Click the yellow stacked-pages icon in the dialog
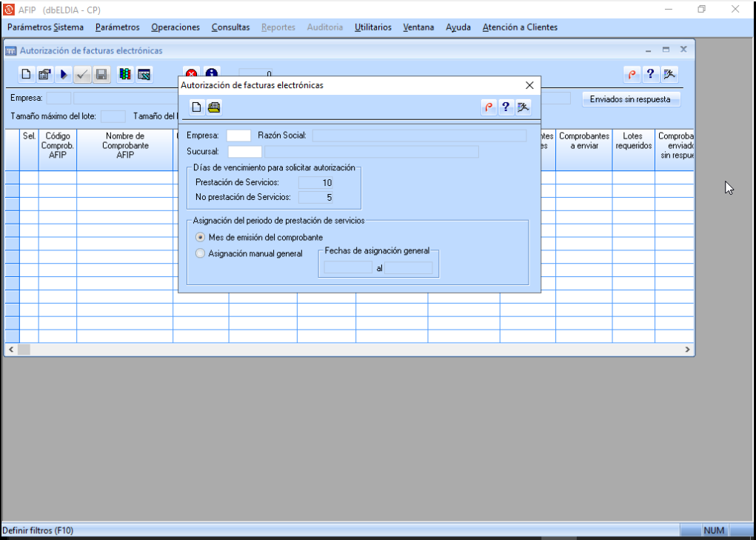 (214, 107)
